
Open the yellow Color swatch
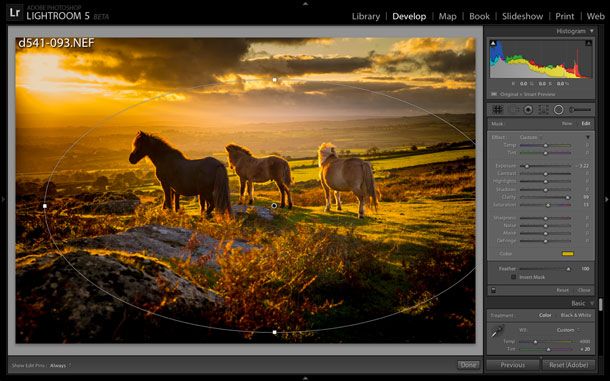click(568, 254)
